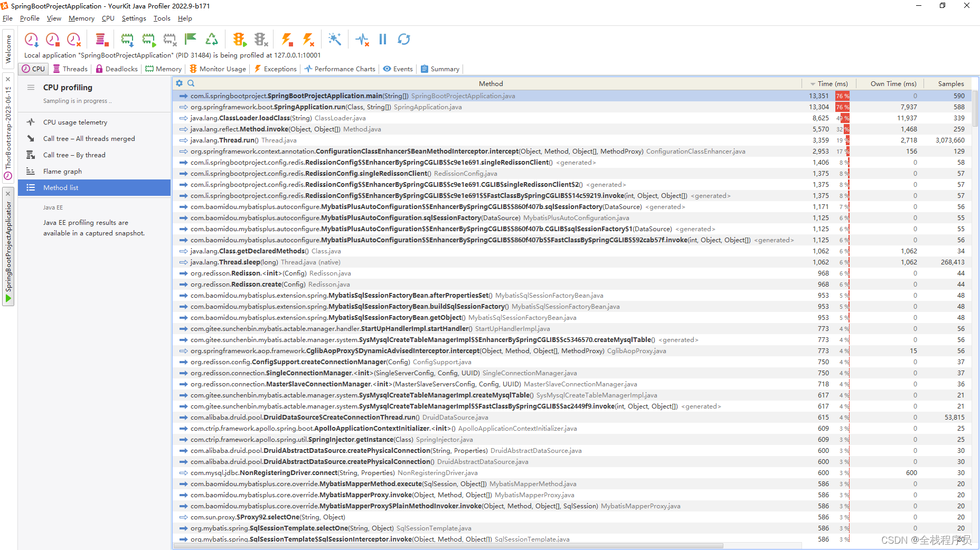Click the magnifier search icon beside the gear
This screenshot has width=980, height=550.
coord(191,83)
